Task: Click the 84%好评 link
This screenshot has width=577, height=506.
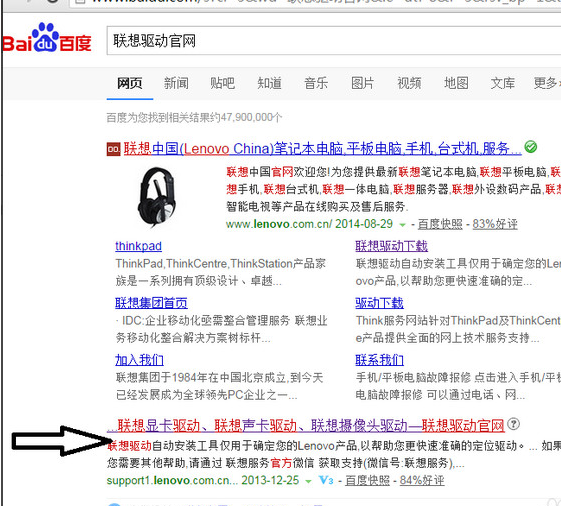Action: tap(422, 480)
